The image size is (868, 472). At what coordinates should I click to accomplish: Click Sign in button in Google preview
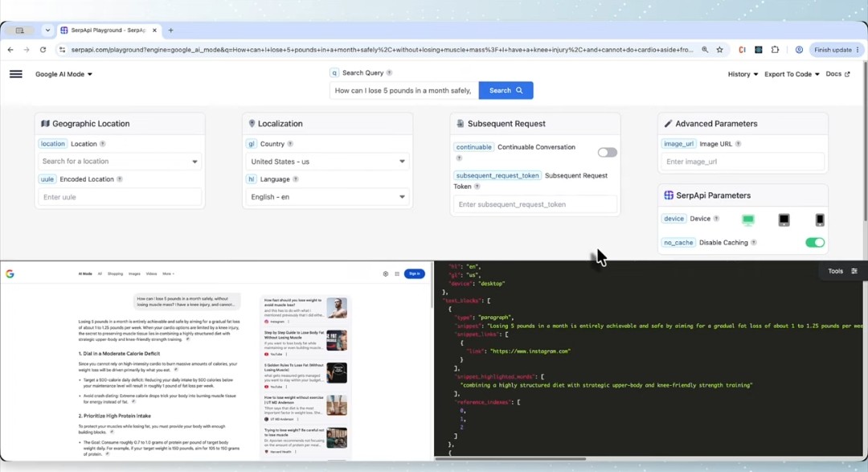pos(414,273)
